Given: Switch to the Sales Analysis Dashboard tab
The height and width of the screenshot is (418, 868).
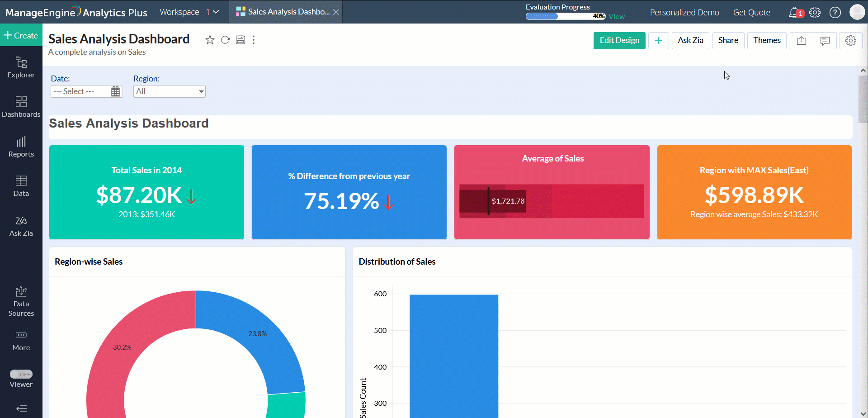Looking at the screenshot, I should point(285,12).
